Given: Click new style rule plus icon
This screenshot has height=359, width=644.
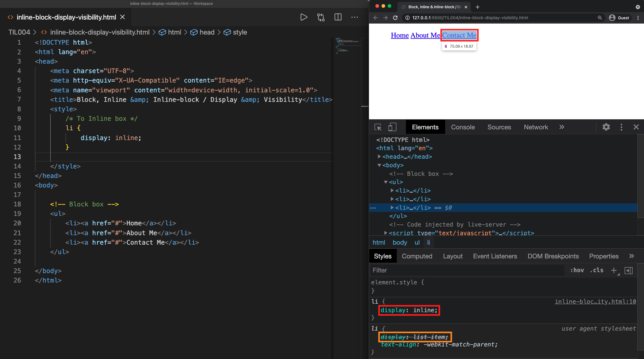Looking at the screenshot, I should [614, 270].
